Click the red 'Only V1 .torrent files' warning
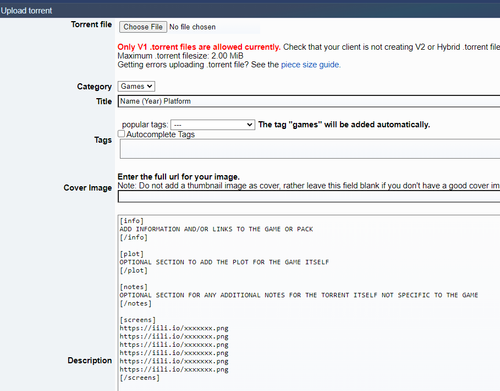Image resolution: width=500 pixels, height=391 pixels. 199,47
